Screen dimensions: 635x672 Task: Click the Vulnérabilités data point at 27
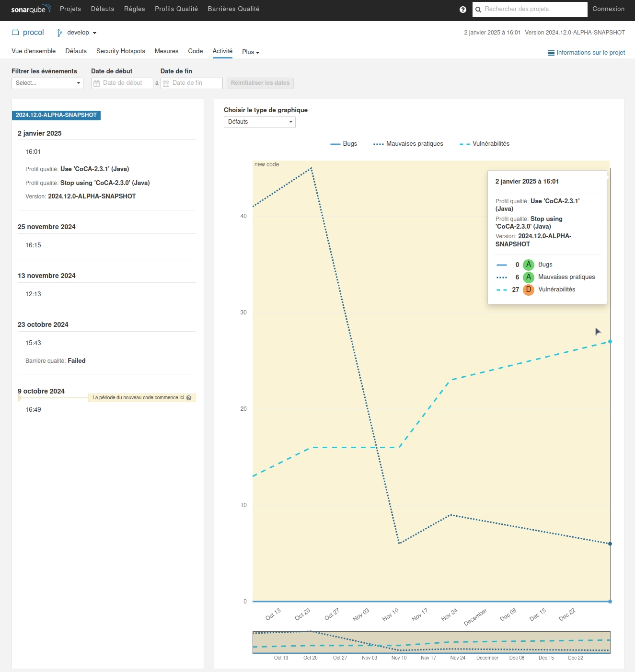click(x=610, y=341)
